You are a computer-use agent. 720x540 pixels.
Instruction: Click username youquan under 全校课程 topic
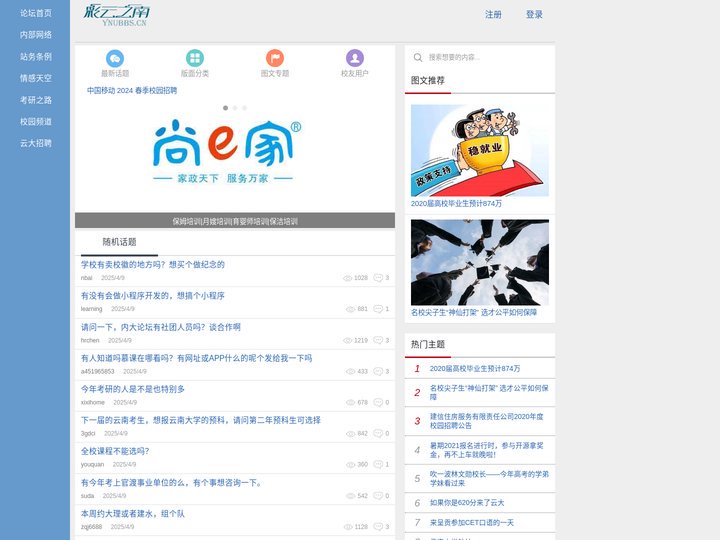[x=92, y=465]
